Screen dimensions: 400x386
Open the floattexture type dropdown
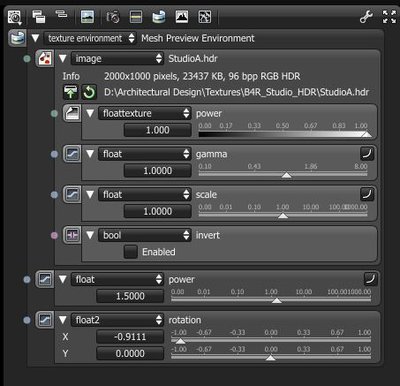145,113
